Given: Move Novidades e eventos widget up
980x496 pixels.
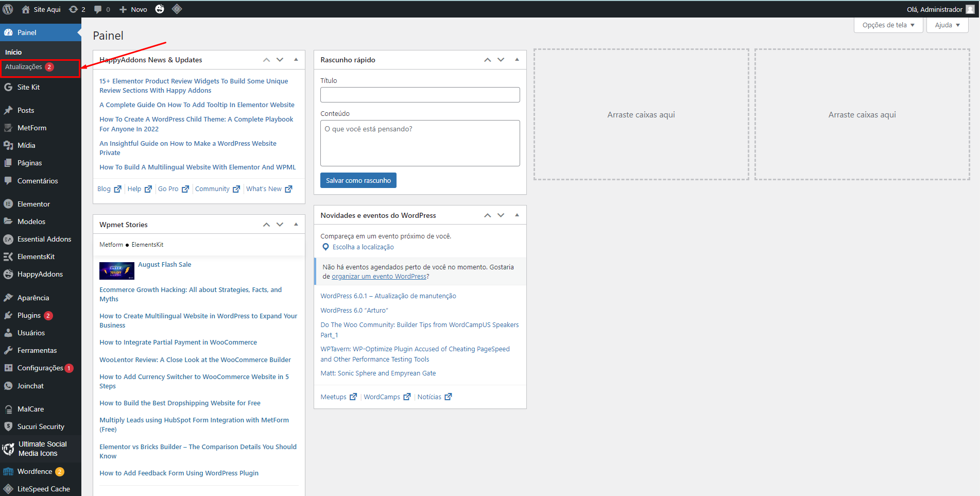Looking at the screenshot, I should click(x=487, y=215).
